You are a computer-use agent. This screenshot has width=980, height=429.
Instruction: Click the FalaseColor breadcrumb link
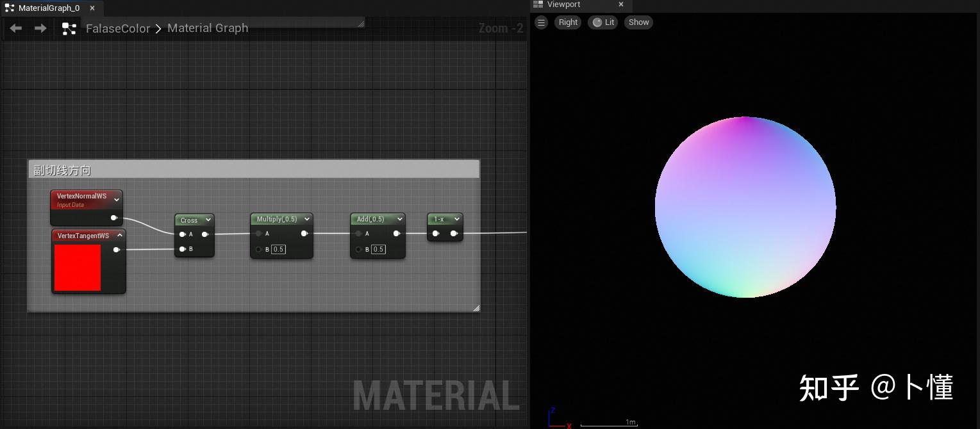(x=118, y=28)
